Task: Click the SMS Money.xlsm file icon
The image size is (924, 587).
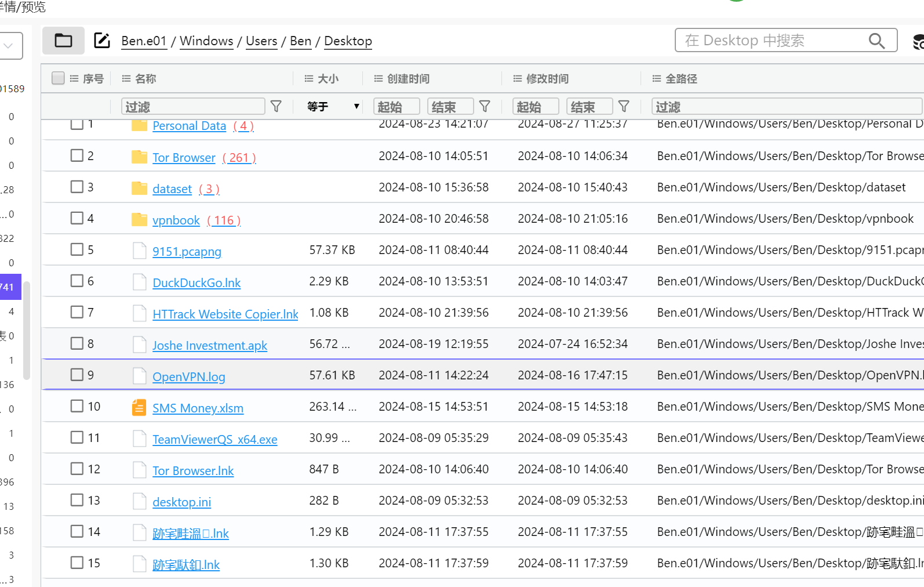Action: click(139, 407)
